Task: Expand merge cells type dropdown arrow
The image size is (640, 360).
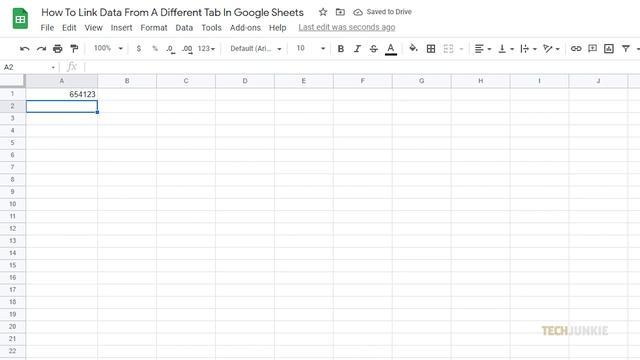Action: [x=461, y=49]
